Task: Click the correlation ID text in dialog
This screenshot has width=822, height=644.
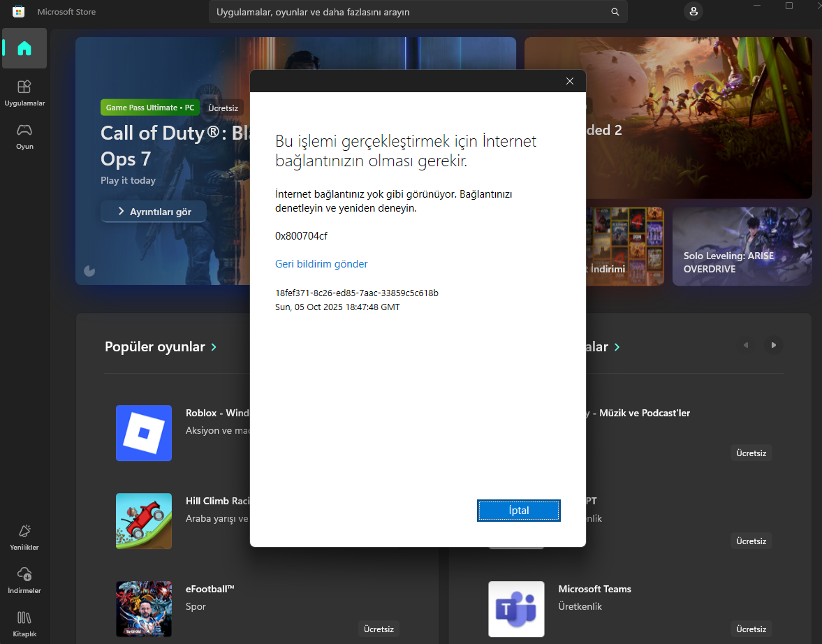Action: pos(356,293)
